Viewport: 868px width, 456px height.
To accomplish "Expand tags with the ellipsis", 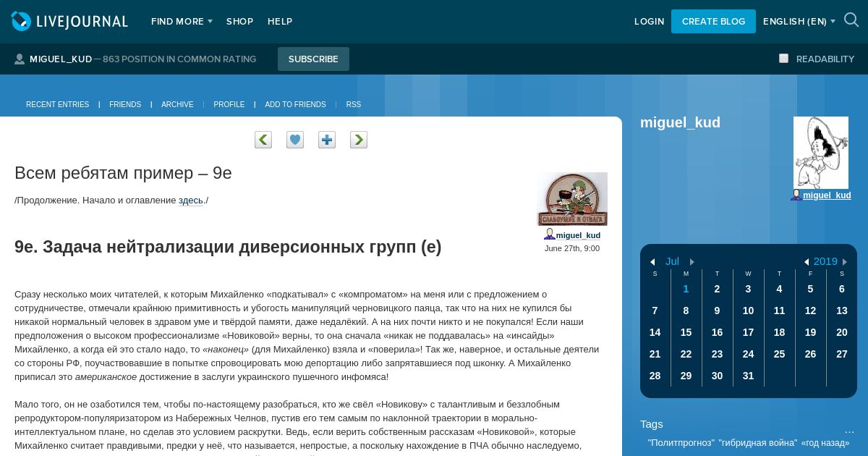I will 849,429.
